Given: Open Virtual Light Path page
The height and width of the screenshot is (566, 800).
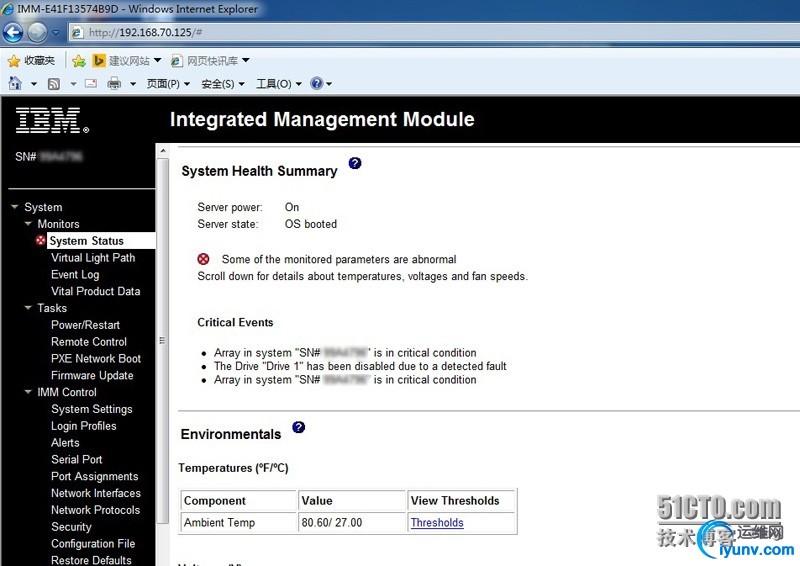Looking at the screenshot, I should coord(93,258).
